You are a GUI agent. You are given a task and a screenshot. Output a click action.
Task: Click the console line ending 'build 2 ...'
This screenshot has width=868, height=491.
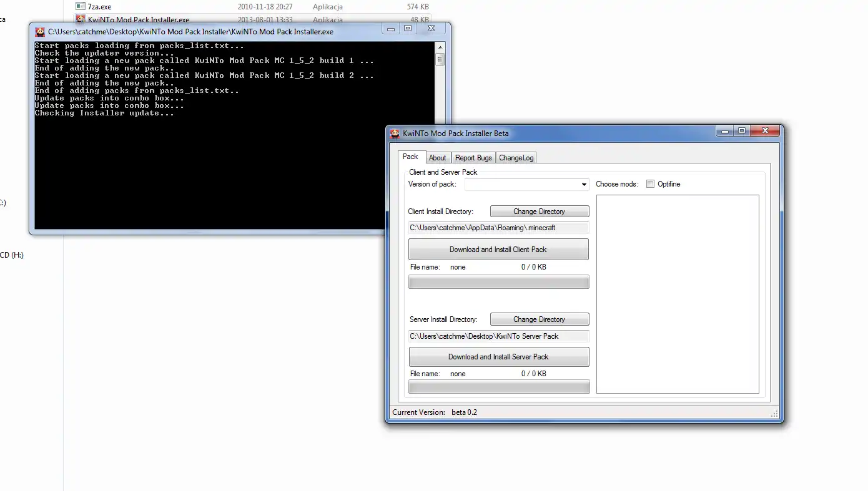[204, 75]
